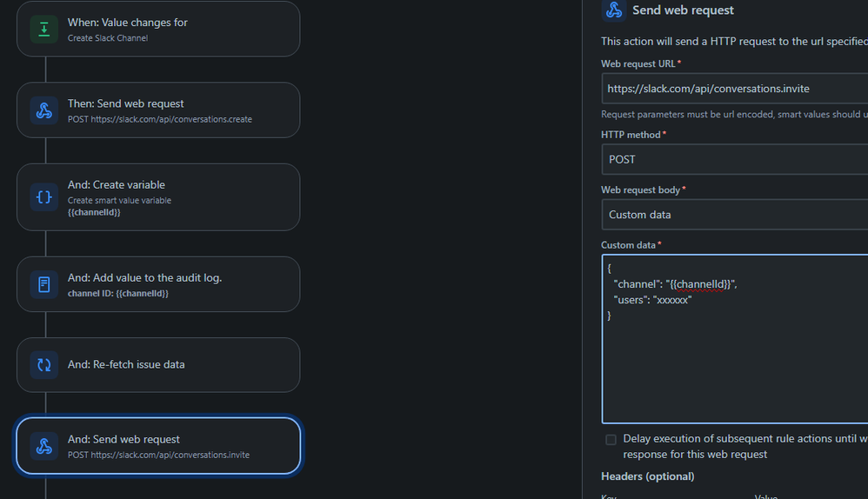Click the webhook icon on conversations.create step
This screenshot has height=499, width=868.
coord(44,110)
